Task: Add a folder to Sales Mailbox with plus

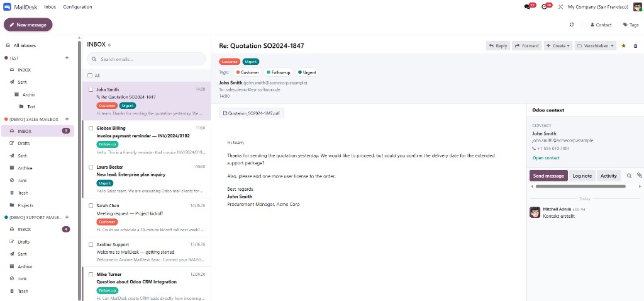Action: point(67,119)
